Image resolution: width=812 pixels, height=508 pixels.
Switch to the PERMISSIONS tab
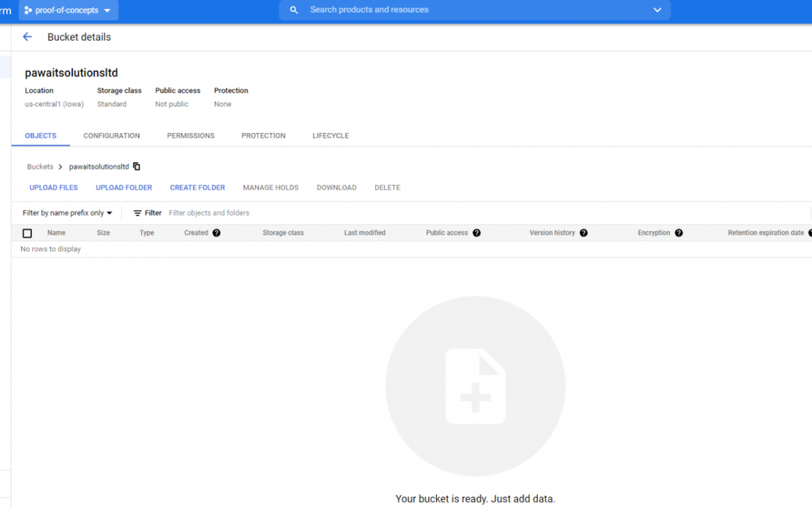[x=190, y=135]
